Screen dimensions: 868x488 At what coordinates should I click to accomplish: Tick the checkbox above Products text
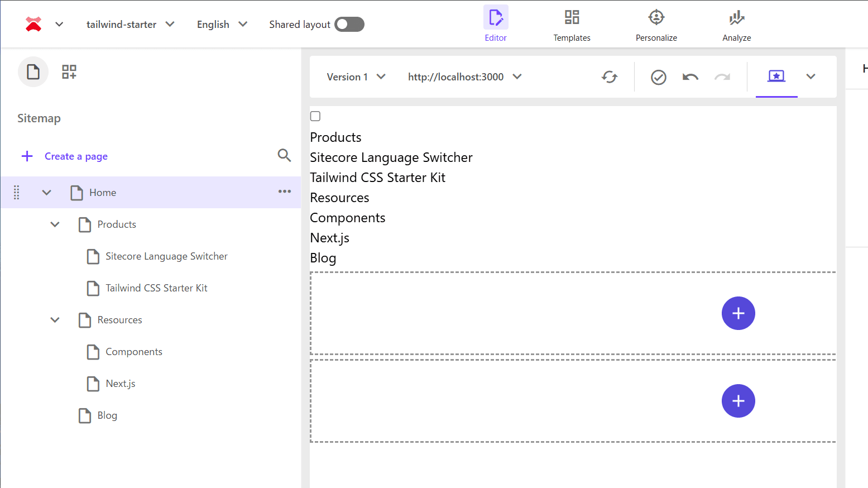click(x=315, y=116)
